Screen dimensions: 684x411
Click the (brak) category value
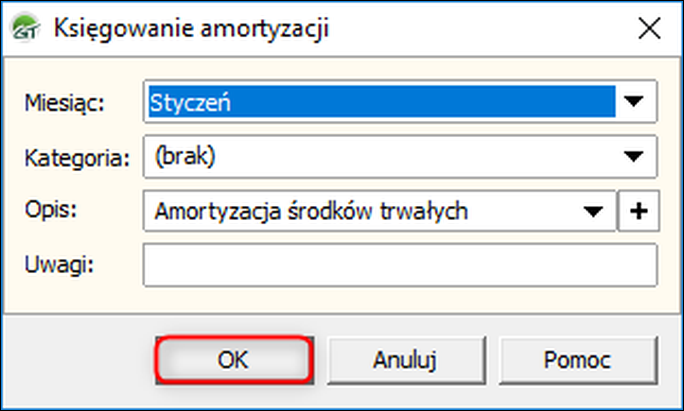[185, 156]
